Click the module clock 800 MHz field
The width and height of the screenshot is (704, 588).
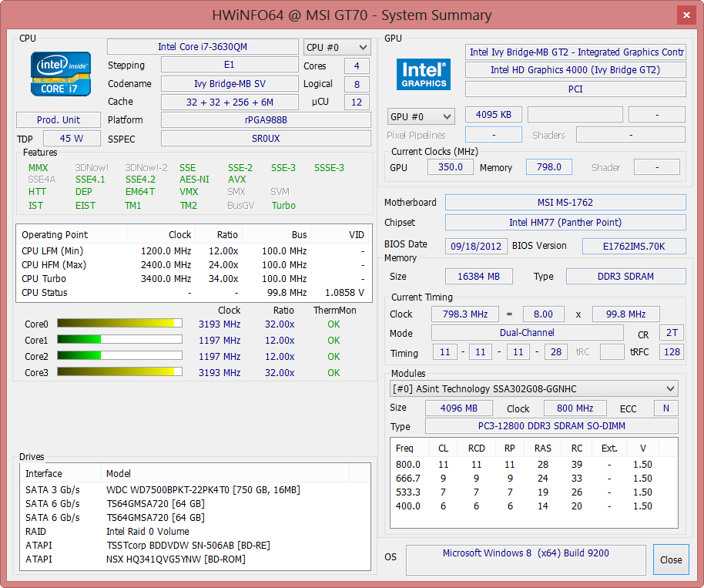pos(575,408)
